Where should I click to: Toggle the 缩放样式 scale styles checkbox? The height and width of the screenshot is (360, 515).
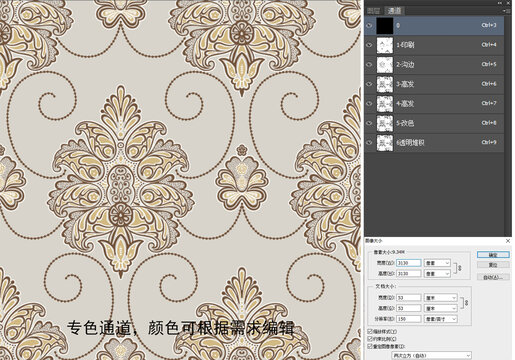369,331
